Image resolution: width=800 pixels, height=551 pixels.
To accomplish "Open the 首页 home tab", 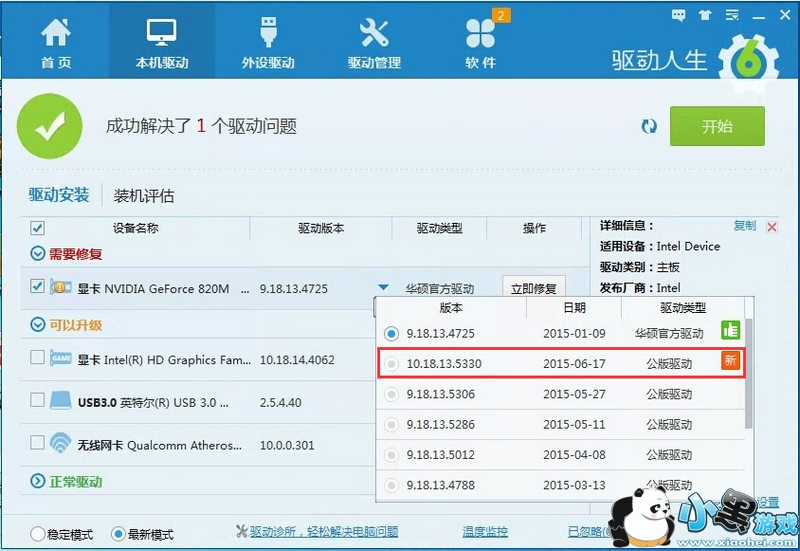I will (56, 43).
